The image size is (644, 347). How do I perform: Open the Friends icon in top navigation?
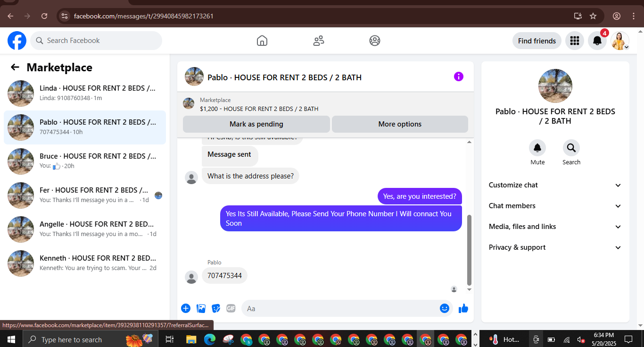pos(319,41)
